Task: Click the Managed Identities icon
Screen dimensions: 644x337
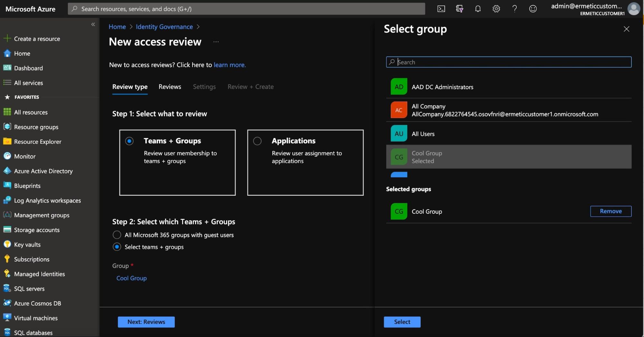Action: pyautogui.click(x=7, y=274)
